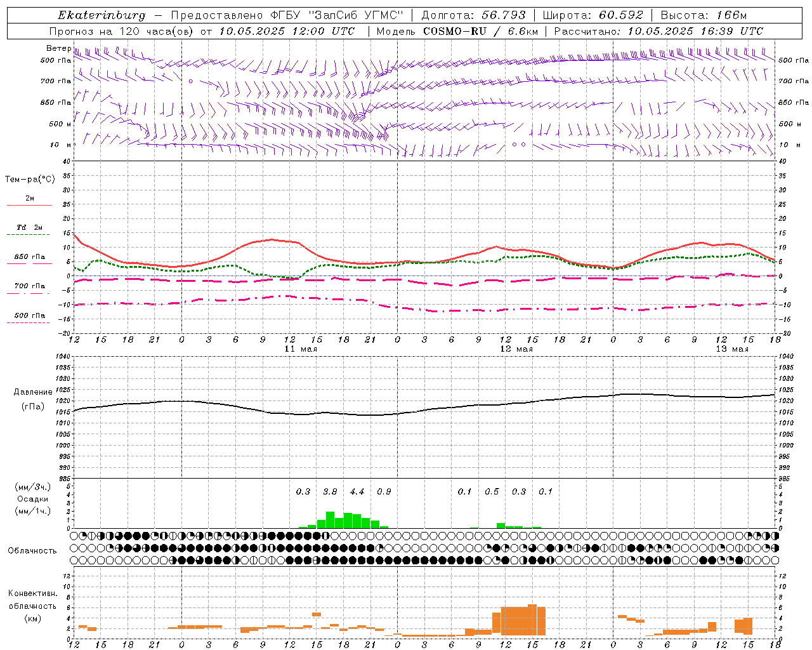Click the Долгота: 56.793 value
Image resolution: width=812 pixels, height=650 pixels.
pyautogui.click(x=474, y=15)
